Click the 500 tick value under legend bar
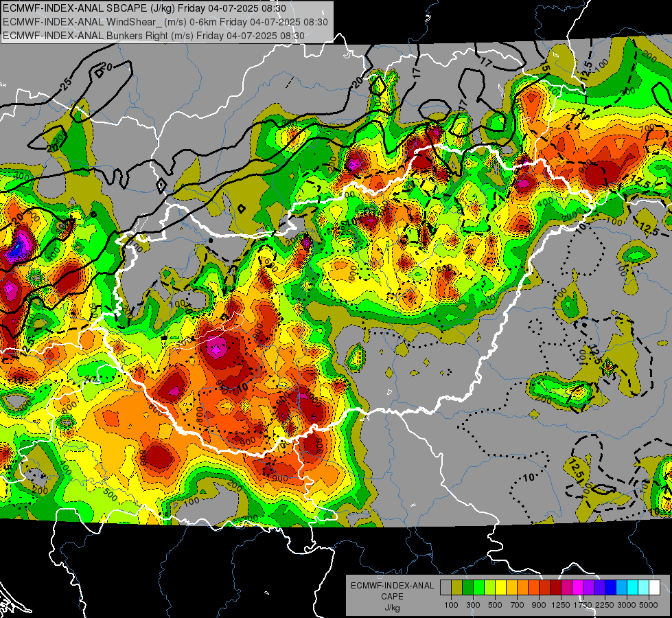The height and width of the screenshot is (618, 672). (495, 605)
